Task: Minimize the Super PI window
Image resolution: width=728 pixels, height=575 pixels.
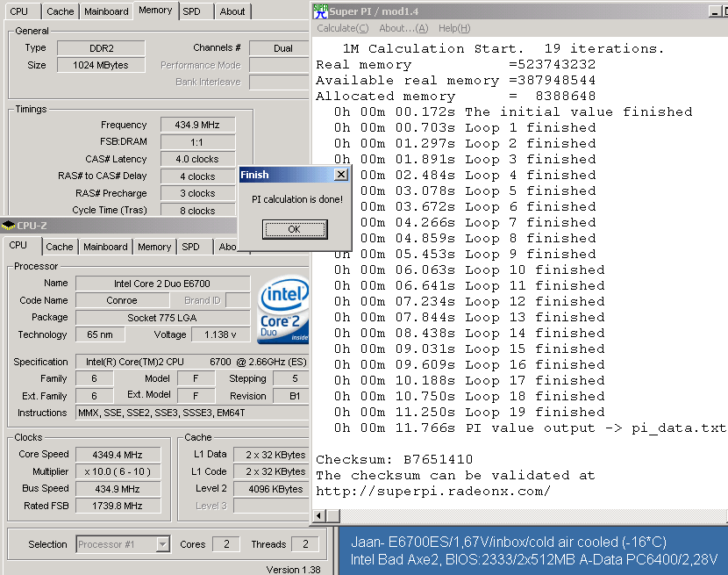Action: (x=715, y=11)
